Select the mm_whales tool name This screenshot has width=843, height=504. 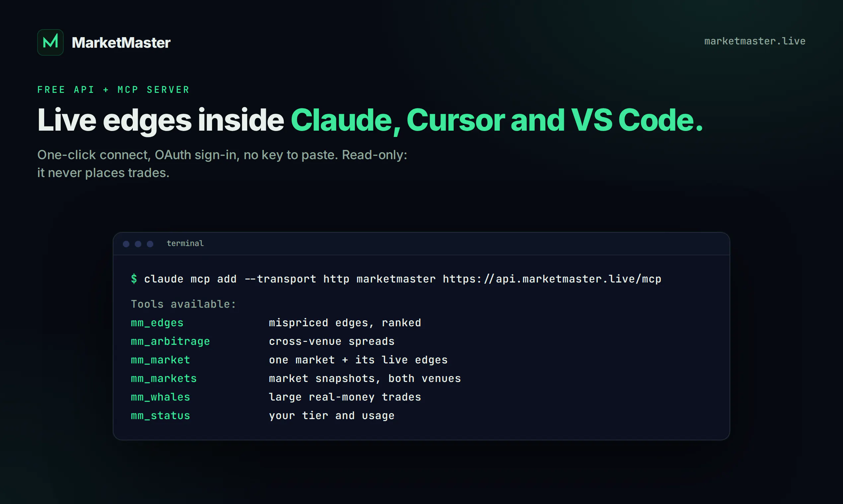160,397
